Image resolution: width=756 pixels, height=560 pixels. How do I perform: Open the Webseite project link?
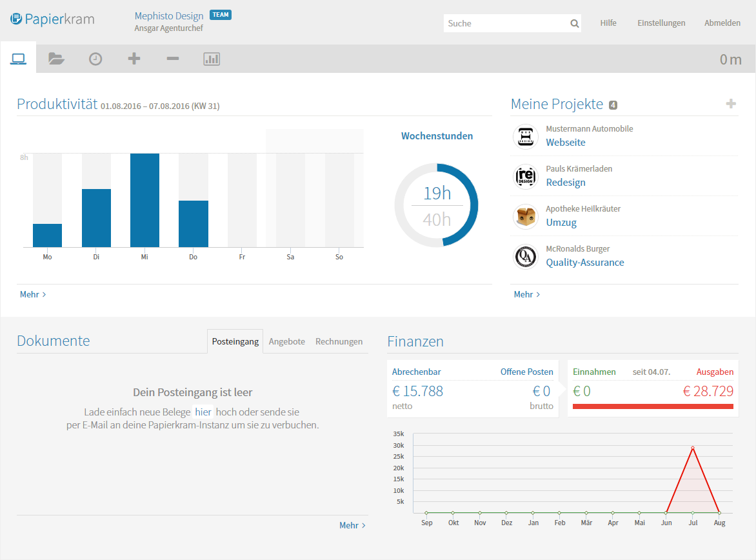566,143
